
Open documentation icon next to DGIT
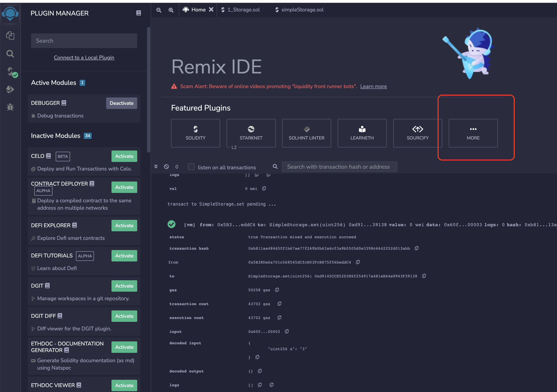(x=47, y=285)
